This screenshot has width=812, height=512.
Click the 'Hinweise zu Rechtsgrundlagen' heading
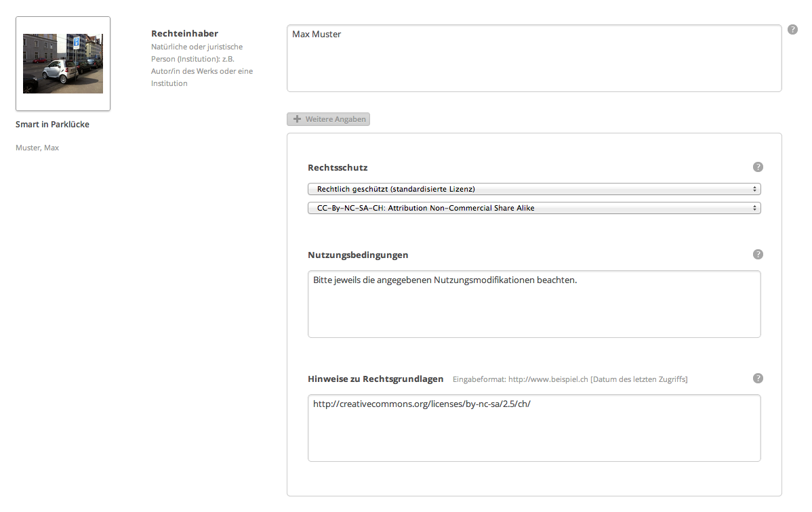point(375,379)
